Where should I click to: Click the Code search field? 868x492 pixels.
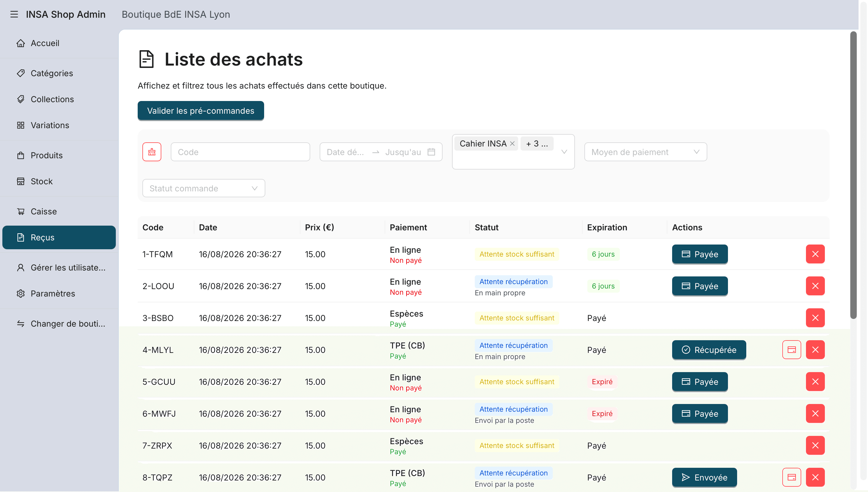(240, 152)
